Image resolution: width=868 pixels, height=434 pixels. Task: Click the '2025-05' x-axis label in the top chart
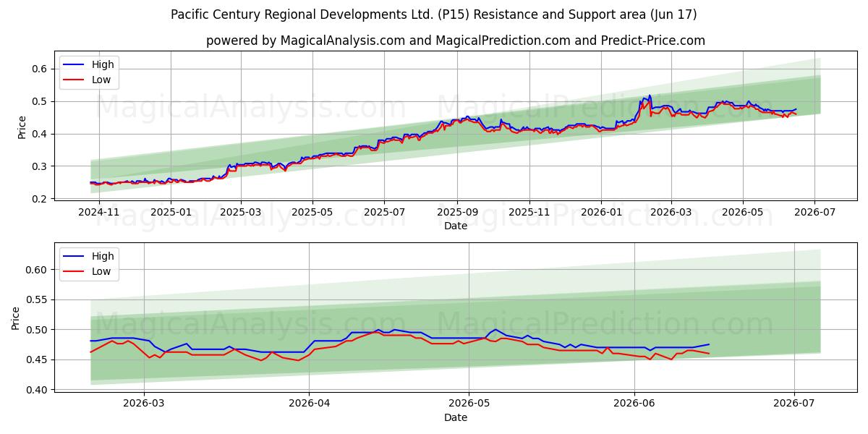(312, 212)
